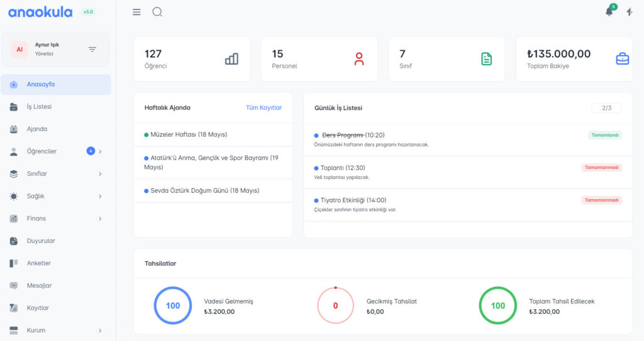The width and height of the screenshot is (644, 341).
Task: Open Tüm Kayıtlar link in Haftalık Ajanda
Action: pyautogui.click(x=264, y=107)
